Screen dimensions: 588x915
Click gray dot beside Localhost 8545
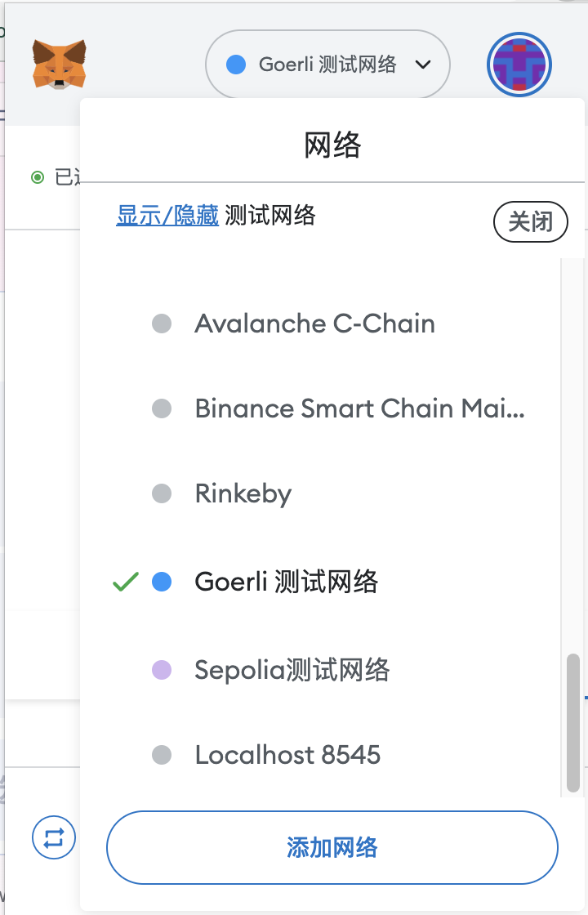tap(162, 755)
